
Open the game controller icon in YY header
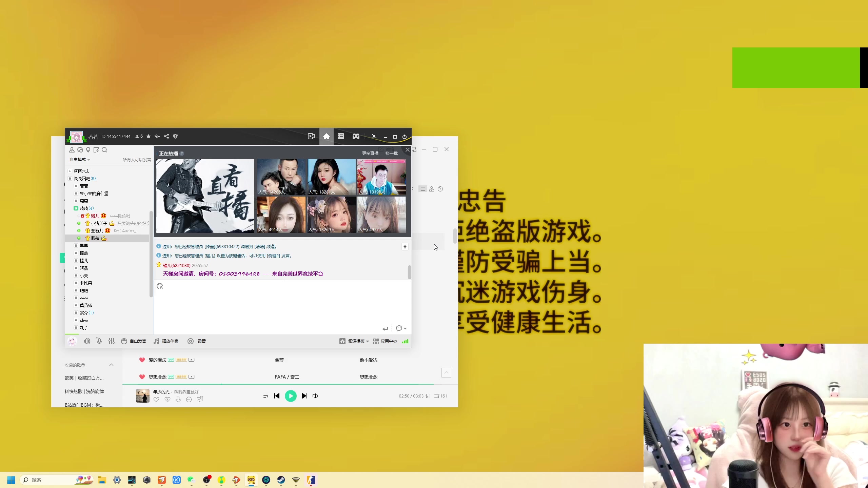click(356, 136)
